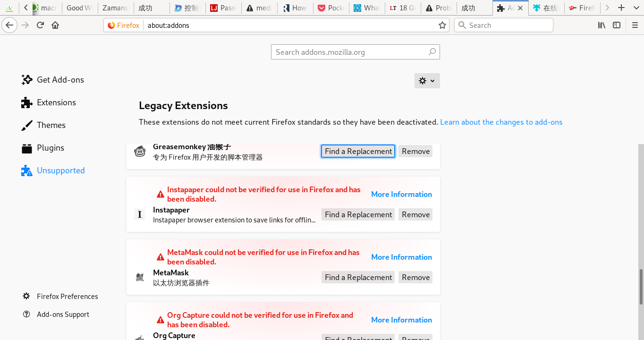Image resolution: width=644 pixels, height=340 pixels.
Task: Toggle the sidebar view icon
Action: pyautogui.click(x=617, y=25)
